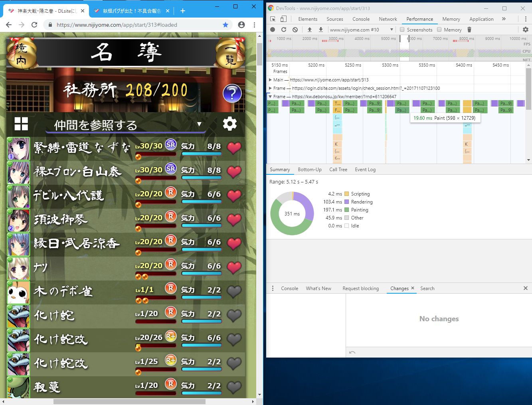Open the Bottom-Up tab
Image resolution: width=532 pixels, height=405 pixels.
(x=309, y=170)
